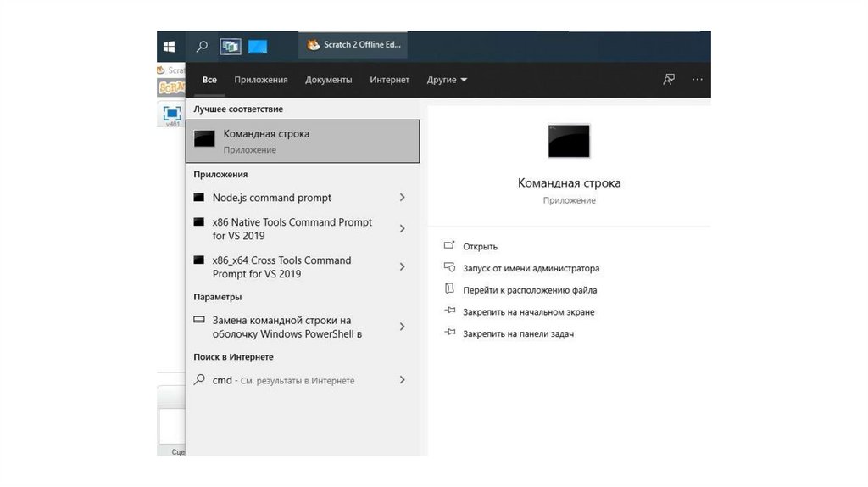Click the administrator shield icon
The height and width of the screenshot is (487, 868).
pyautogui.click(x=449, y=267)
